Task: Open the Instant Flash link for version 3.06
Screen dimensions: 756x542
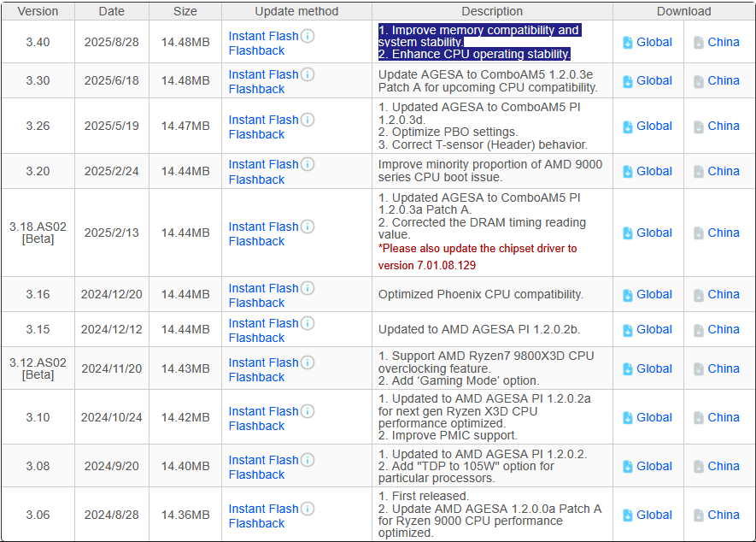Action: pyautogui.click(x=263, y=509)
